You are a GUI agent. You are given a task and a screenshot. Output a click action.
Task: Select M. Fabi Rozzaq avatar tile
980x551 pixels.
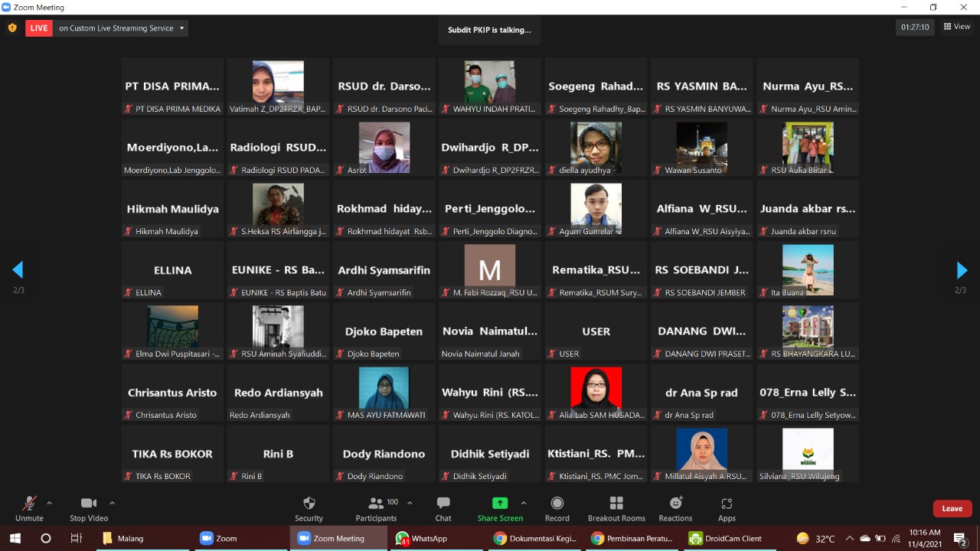tap(489, 270)
